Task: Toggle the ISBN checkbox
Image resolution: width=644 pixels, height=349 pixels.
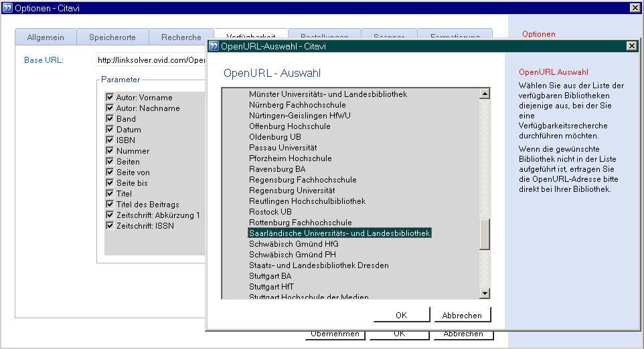Action: pos(110,140)
